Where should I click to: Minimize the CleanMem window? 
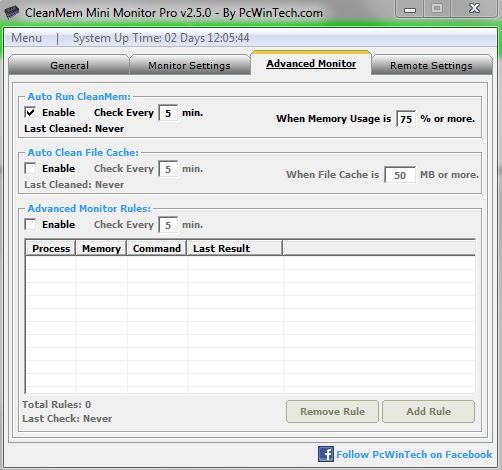coord(410,9)
